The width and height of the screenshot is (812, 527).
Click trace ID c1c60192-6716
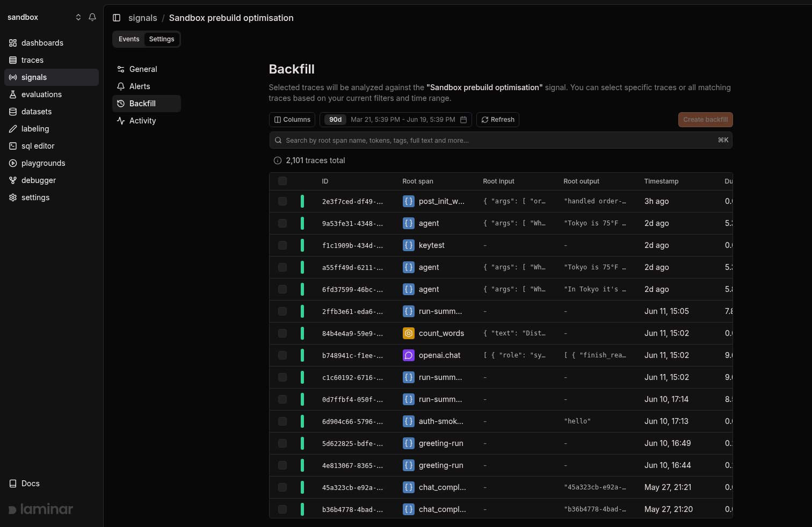coord(353,377)
